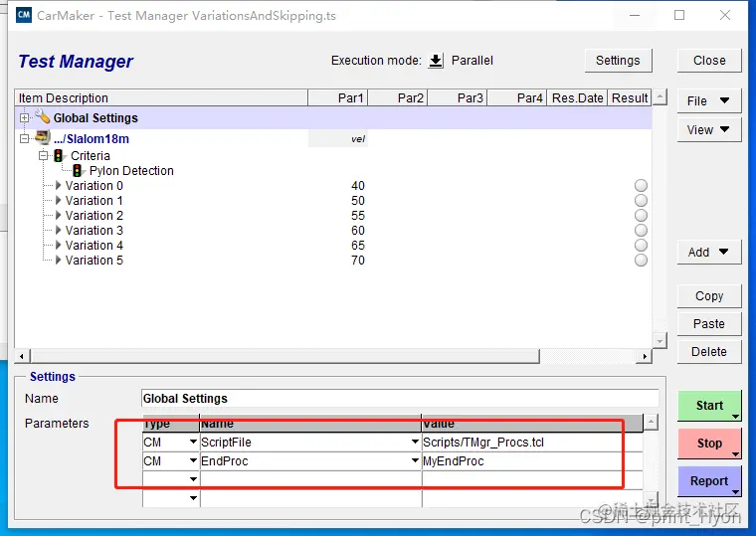
Task: Click the Parallel execution mode label
Action: coord(472,61)
